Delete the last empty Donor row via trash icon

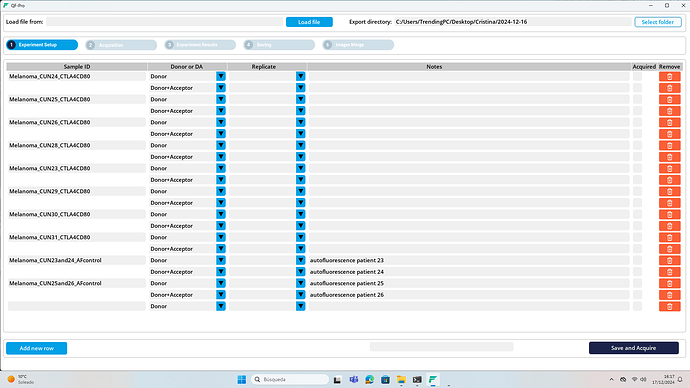669,306
